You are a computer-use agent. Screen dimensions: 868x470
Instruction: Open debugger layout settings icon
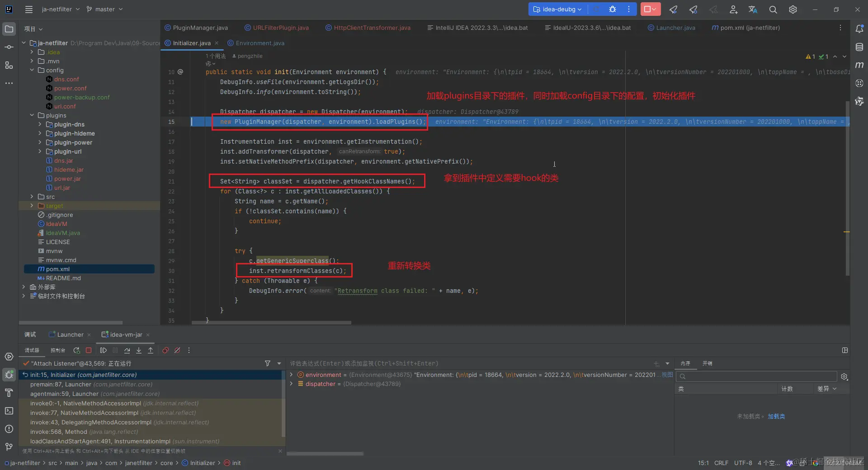pyautogui.click(x=845, y=350)
